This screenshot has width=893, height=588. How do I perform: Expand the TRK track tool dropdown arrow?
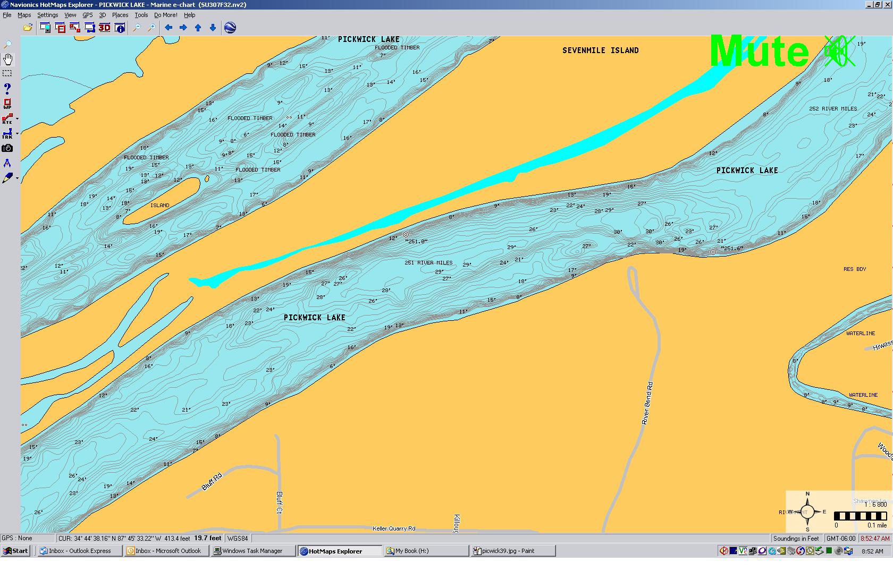click(18, 134)
